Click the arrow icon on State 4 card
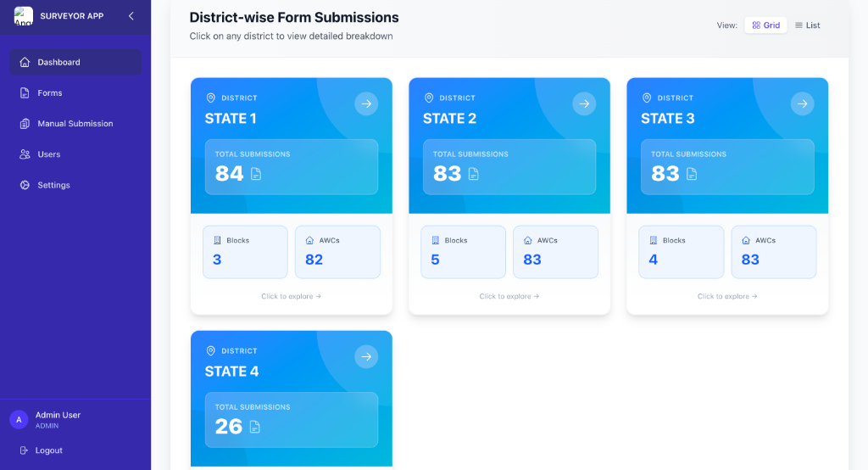This screenshot has width=868, height=470. point(366,357)
